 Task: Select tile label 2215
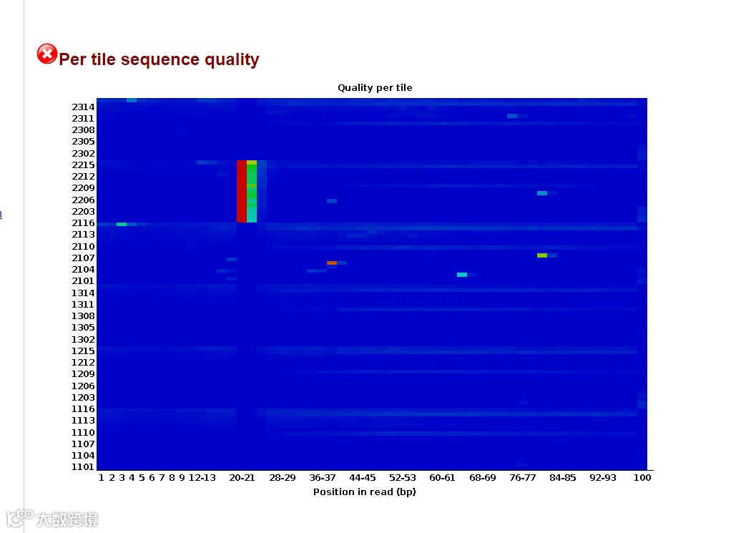coord(83,165)
